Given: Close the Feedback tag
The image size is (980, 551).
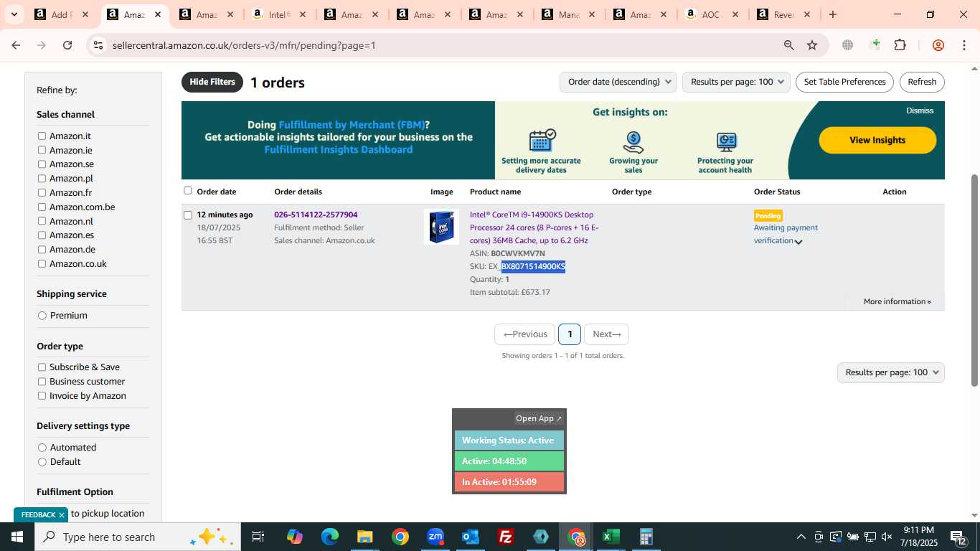Looking at the screenshot, I should click(62, 515).
